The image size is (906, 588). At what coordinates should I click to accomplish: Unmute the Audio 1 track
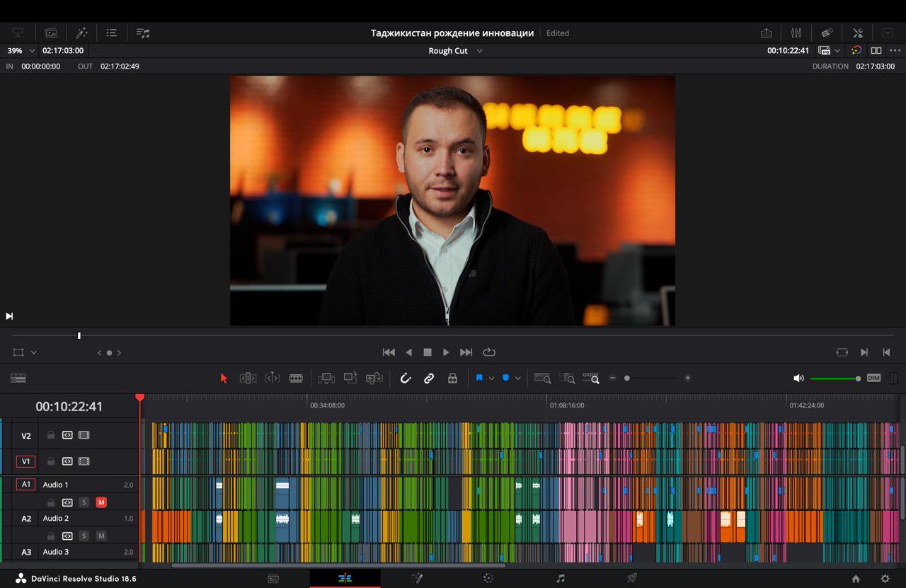pos(101,502)
